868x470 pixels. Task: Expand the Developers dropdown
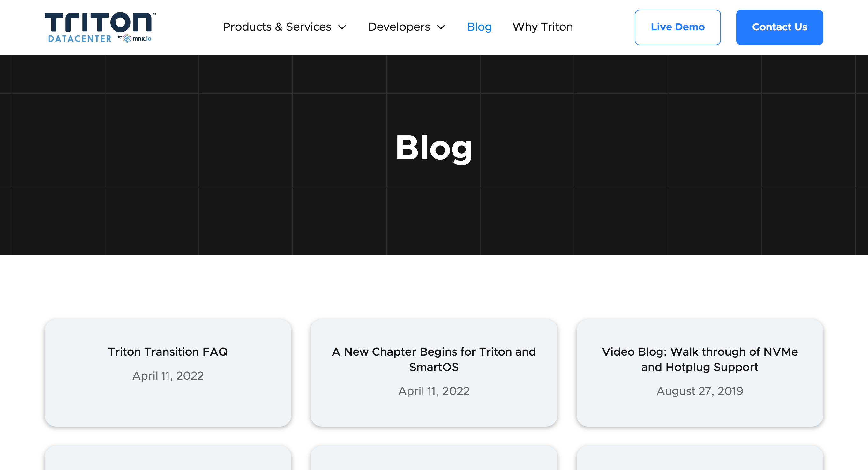[399, 27]
